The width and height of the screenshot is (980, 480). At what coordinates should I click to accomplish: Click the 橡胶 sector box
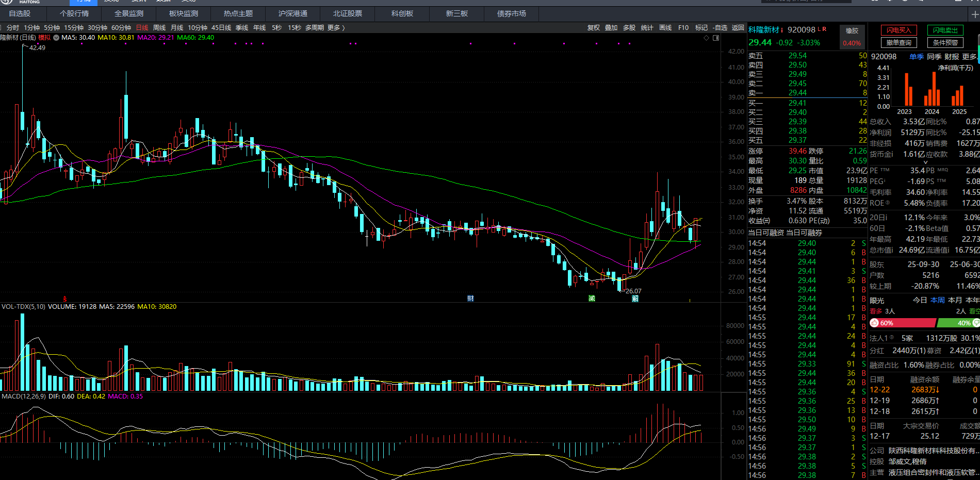click(852, 31)
